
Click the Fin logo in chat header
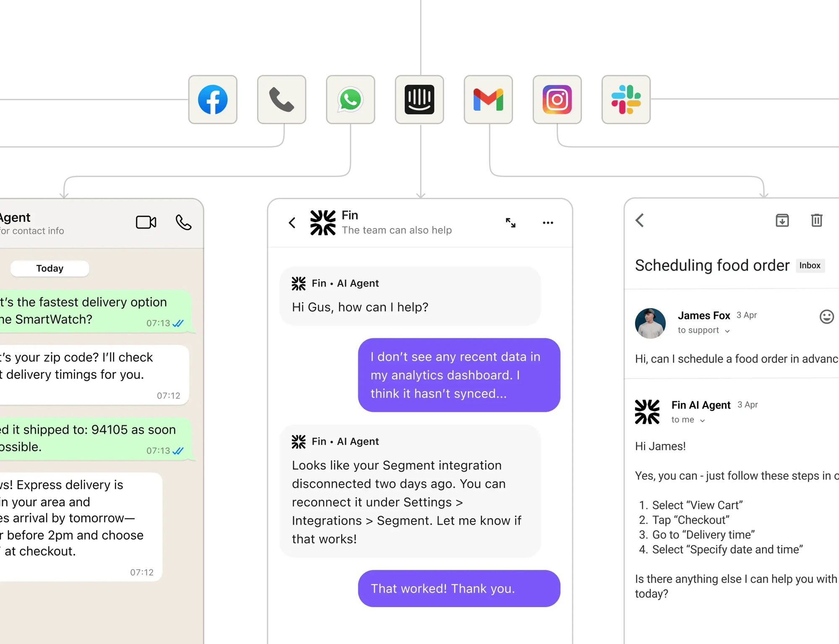[323, 223]
